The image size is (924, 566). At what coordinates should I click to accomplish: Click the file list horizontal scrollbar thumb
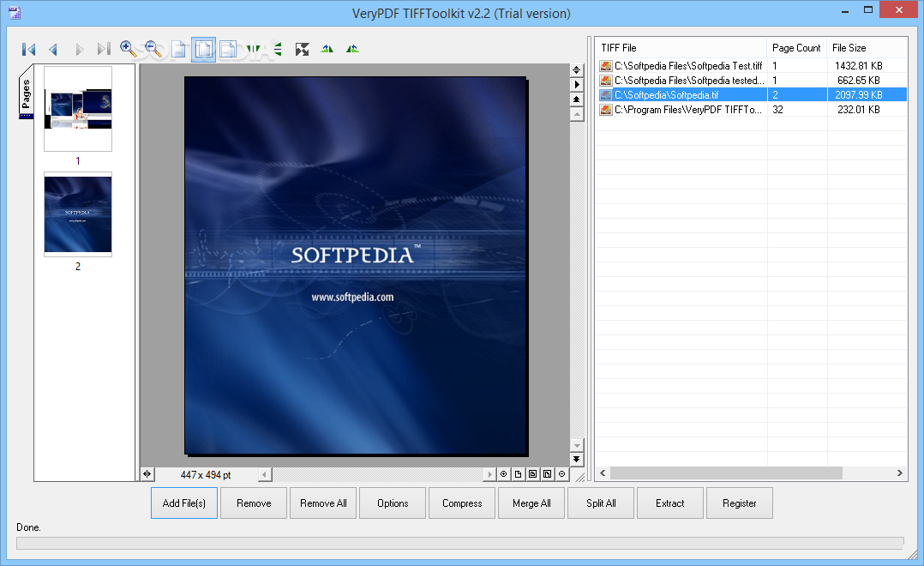point(726,473)
